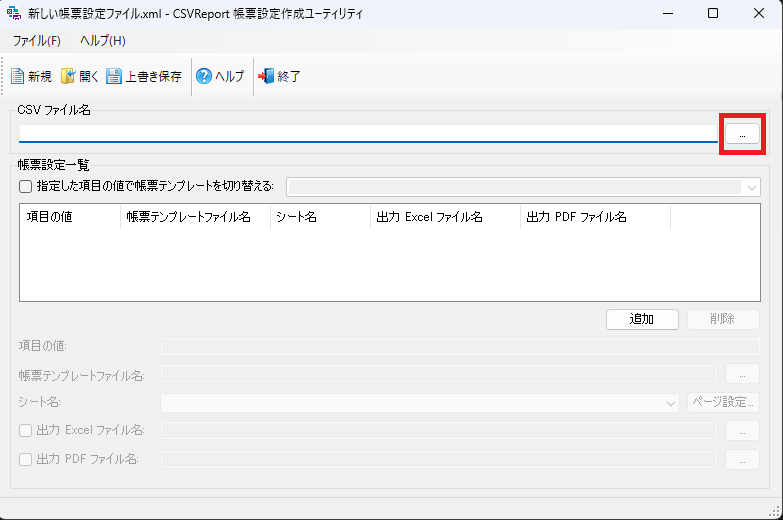783x520 pixels.
Task: Browse for CSV file with … button
Action: point(743,134)
